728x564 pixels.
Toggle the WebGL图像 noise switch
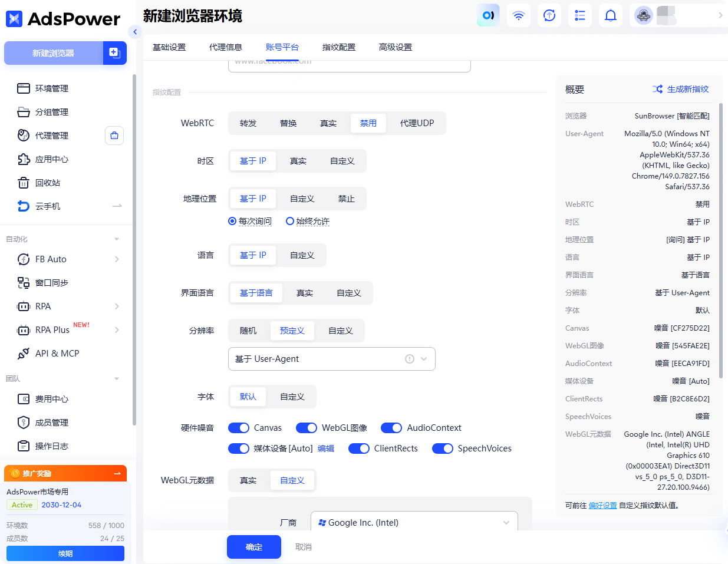(x=307, y=428)
